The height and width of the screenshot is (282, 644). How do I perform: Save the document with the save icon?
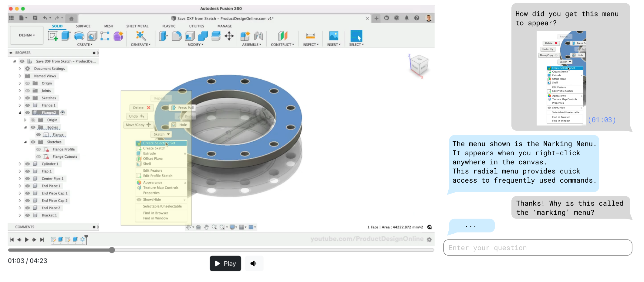35,18
